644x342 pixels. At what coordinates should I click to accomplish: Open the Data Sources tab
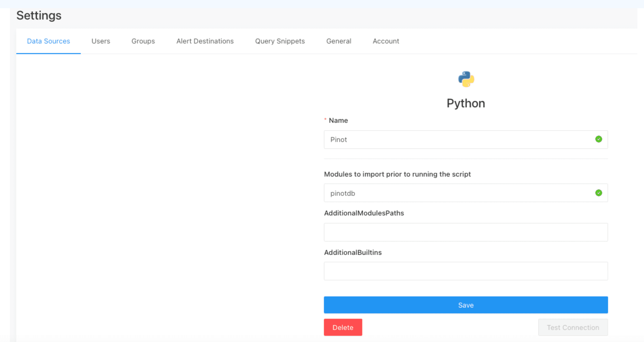[x=49, y=41]
